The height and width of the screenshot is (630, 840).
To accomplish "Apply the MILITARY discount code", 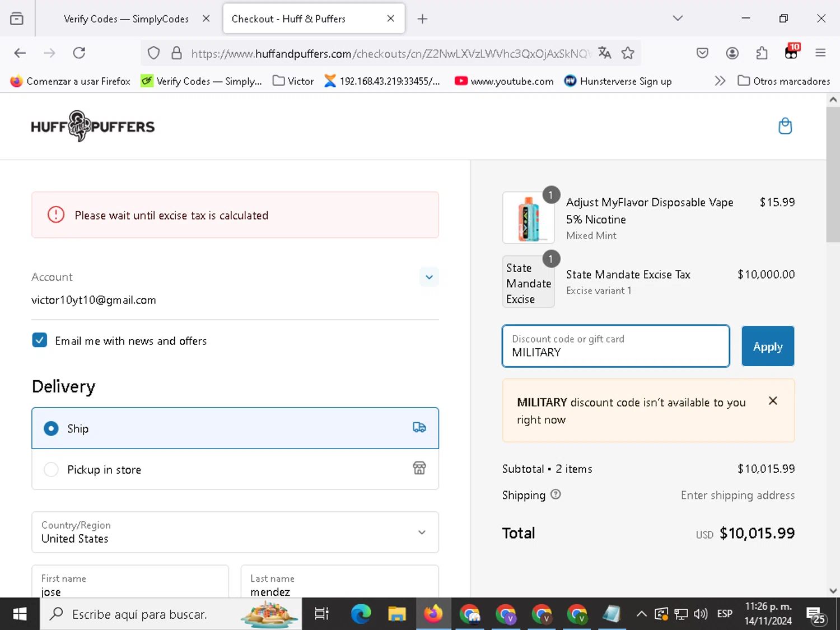I will (x=767, y=346).
